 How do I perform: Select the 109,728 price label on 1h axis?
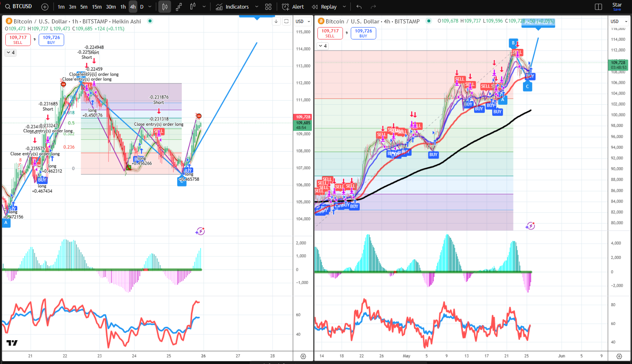tap(303, 117)
